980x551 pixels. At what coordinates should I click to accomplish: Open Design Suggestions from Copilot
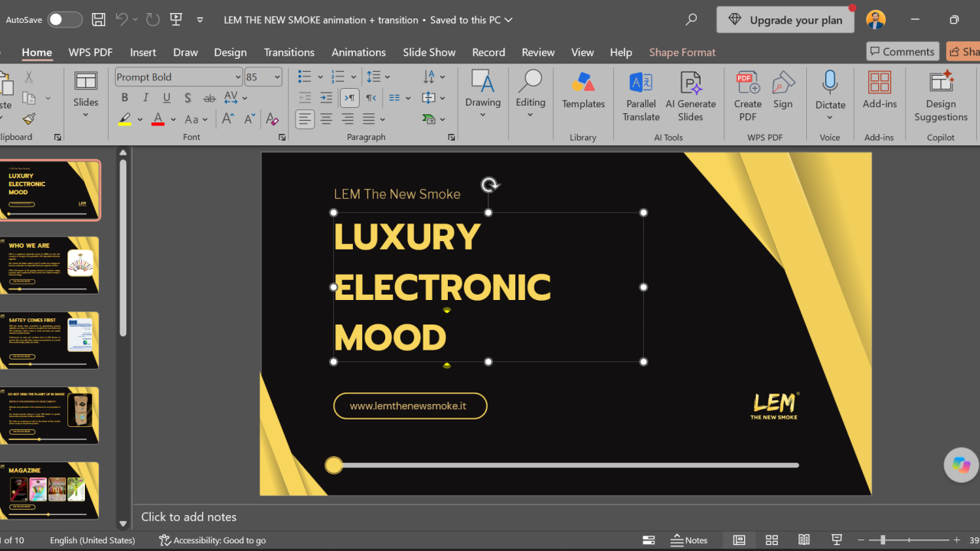pyautogui.click(x=941, y=96)
